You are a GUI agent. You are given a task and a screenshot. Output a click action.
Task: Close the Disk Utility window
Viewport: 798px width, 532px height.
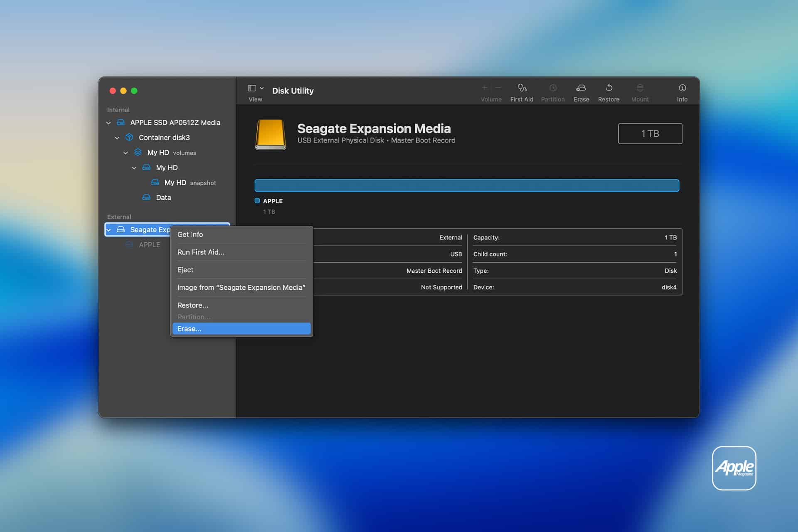click(x=113, y=91)
